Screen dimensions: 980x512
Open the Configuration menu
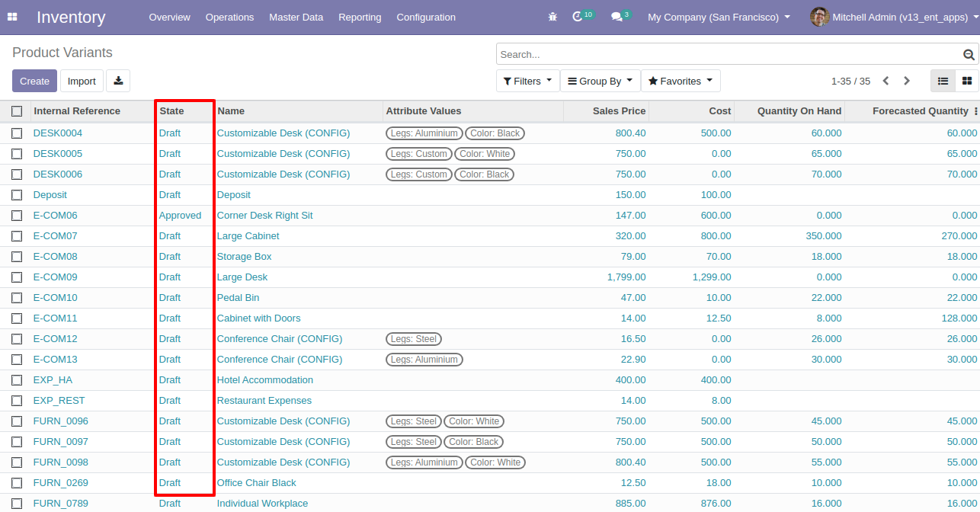click(426, 17)
